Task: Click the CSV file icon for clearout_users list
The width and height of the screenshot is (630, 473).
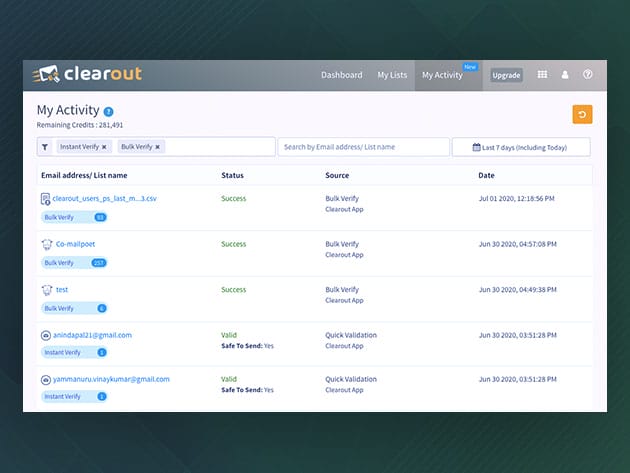Action: [x=46, y=200]
